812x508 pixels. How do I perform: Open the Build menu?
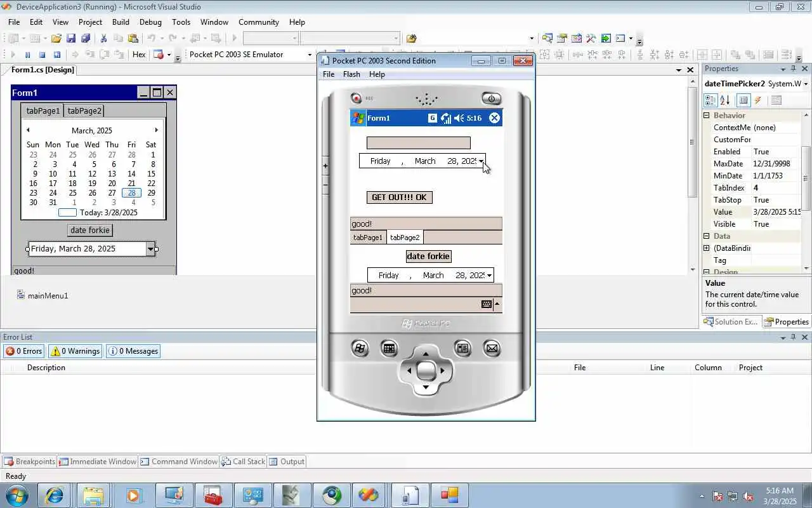click(121, 22)
